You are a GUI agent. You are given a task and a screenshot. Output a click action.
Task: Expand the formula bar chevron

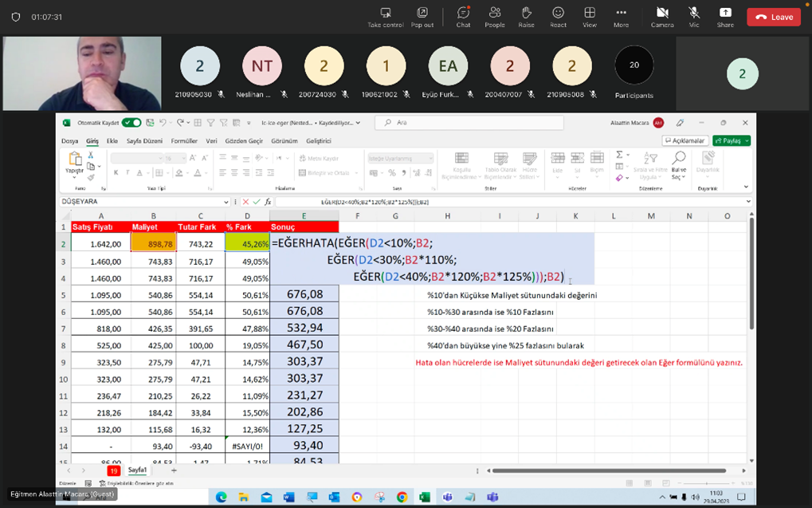point(748,203)
